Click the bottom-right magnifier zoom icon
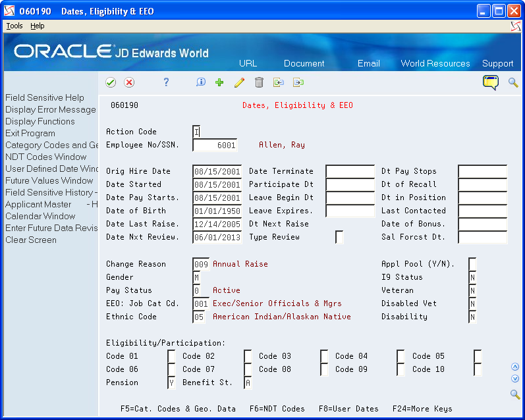 [515, 394]
